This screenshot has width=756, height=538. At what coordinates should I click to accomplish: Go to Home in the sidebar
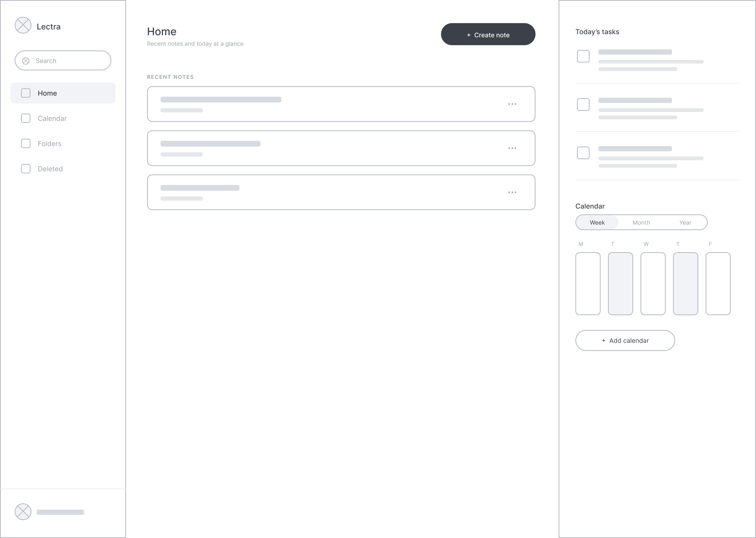(63, 93)
